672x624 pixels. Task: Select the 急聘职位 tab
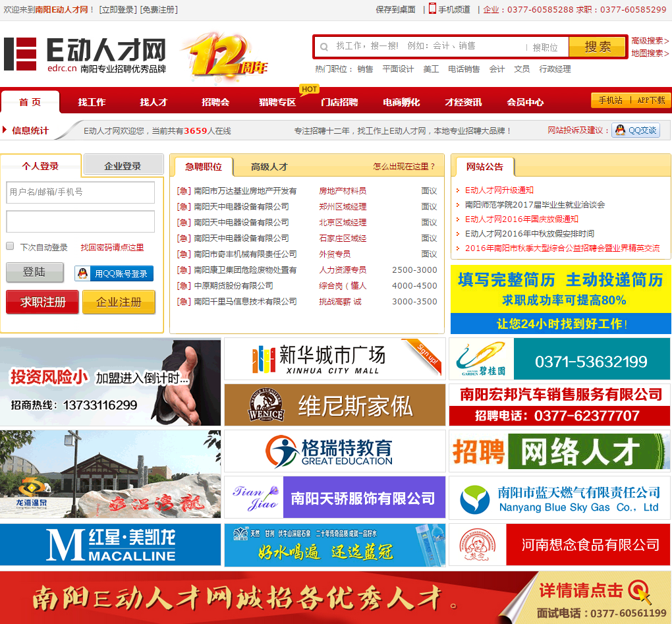[x=204, y=167]
